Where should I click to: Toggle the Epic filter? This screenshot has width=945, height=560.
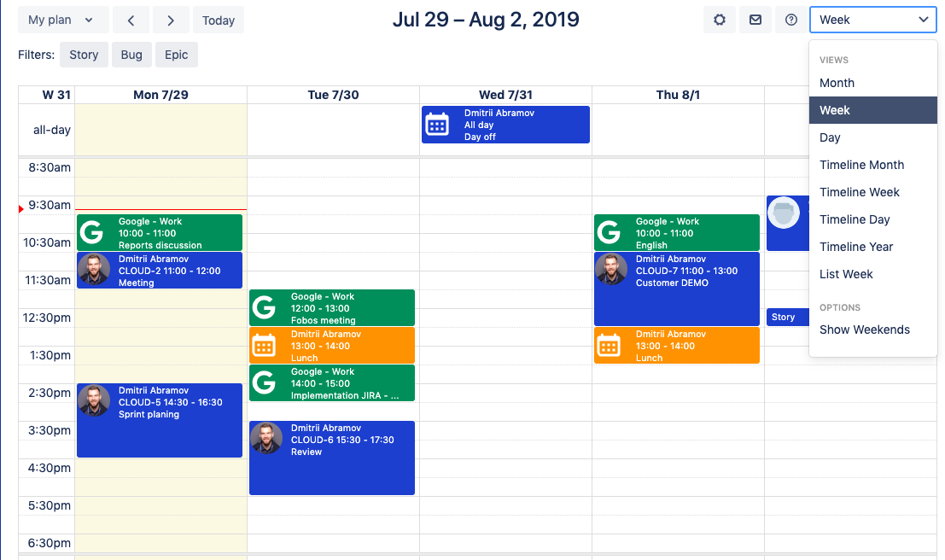coord(177,55)
